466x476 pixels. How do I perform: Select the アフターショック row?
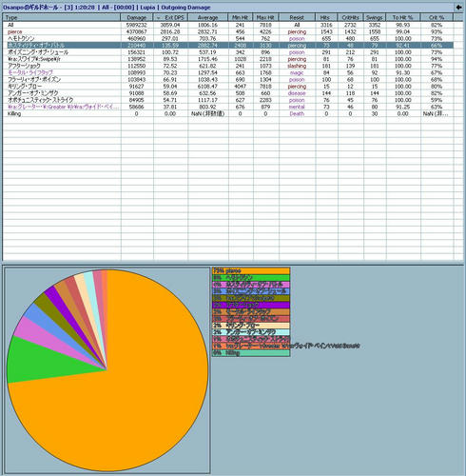tap(228, 66)
